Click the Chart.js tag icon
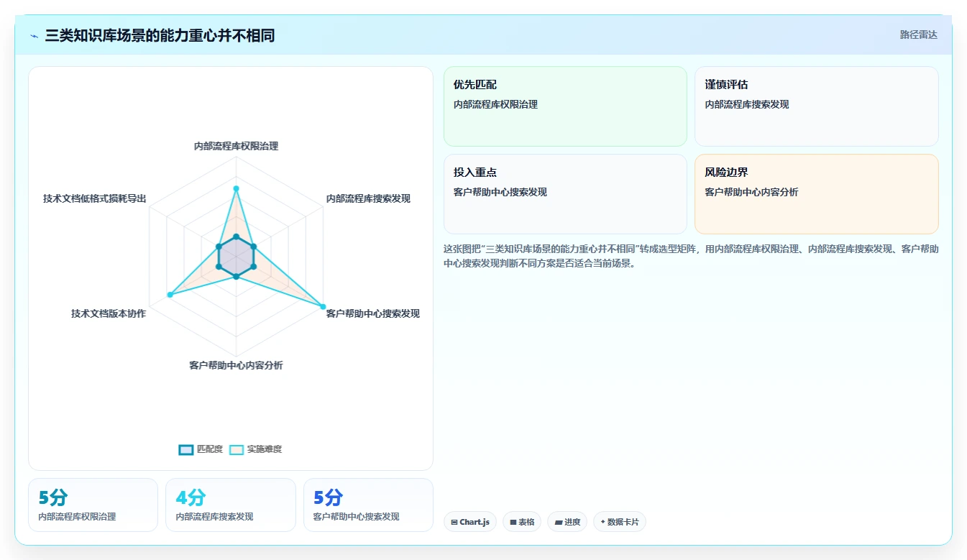Viewport: 967px width, 560px height. pyautogui.click(x=454, y=523)
